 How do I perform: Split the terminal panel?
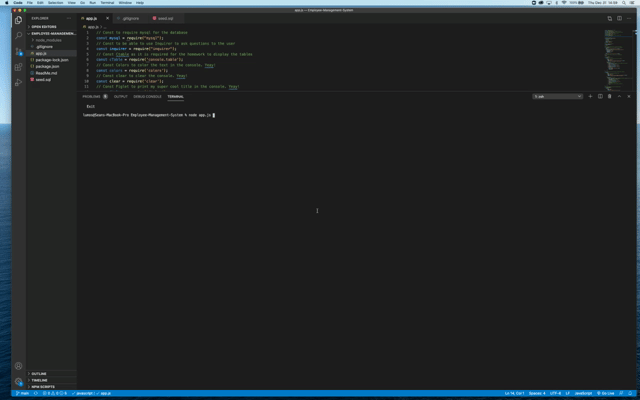pos(600,96)
